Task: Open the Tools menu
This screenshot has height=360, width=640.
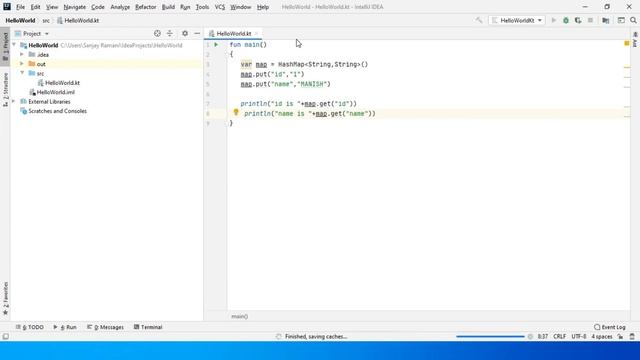Action: click(202, 7)
